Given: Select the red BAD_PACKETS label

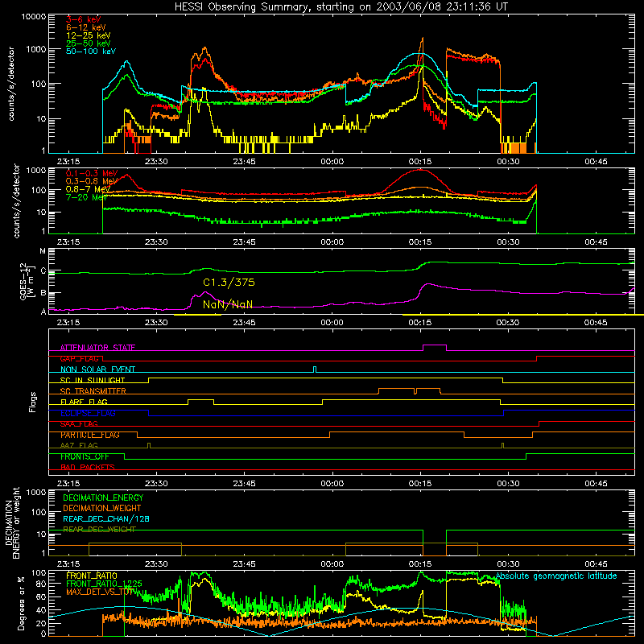Looking at the screenshot, I should (88, 468).
